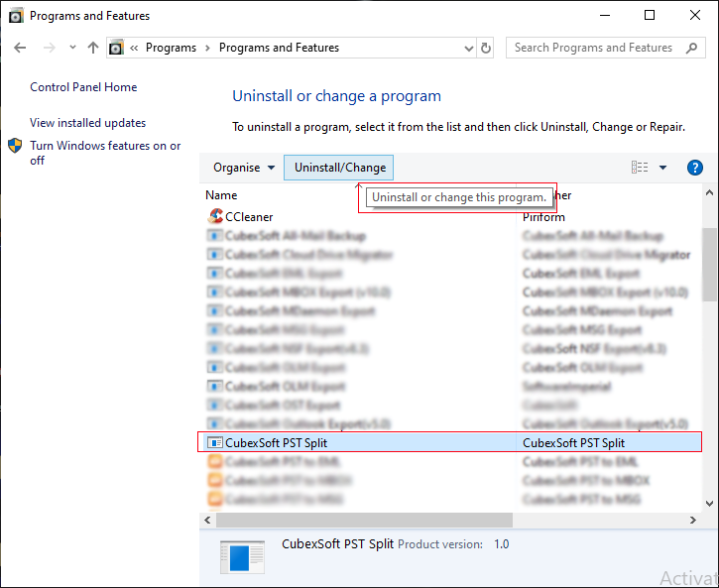Click the Control Panel icon in address bar
Screen dimensions: 719x588
[x=116, y=48]
